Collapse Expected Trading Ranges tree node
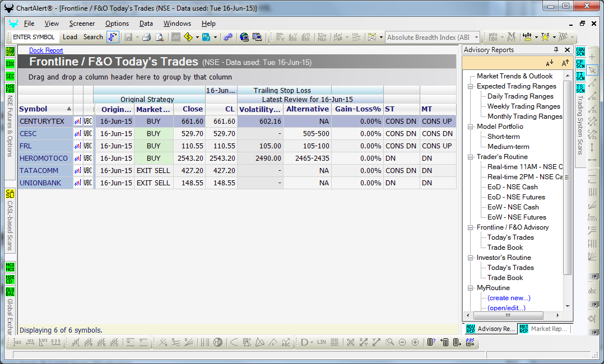This screenshot has width=604, height=364. tap(470, 86)
